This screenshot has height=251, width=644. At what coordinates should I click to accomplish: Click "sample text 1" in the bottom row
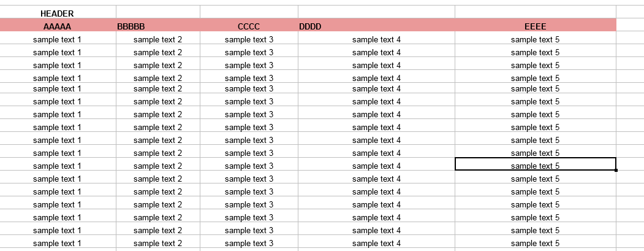pyautogui.click(x=57, y=243)
